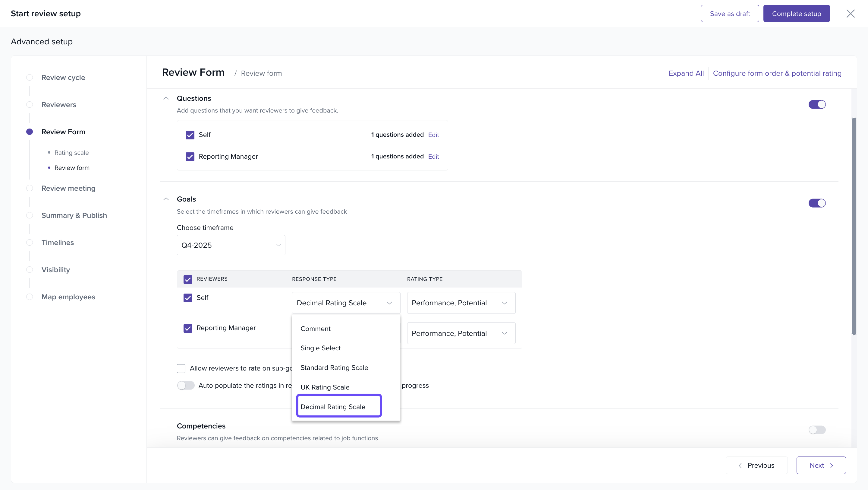
Task: Open Configure form order & potential rating
Action: 777,73
